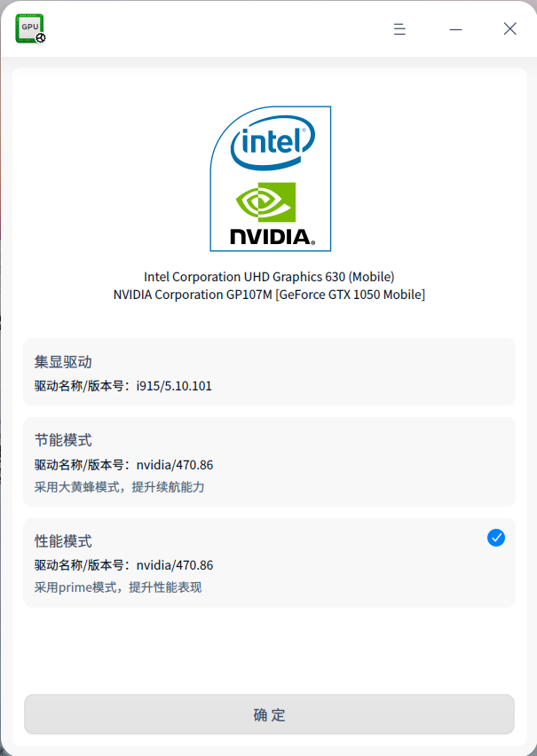This screenshot has width=537, height=756.
Task: Click the GPU app icon in titlebar
Action: point(29,28)
